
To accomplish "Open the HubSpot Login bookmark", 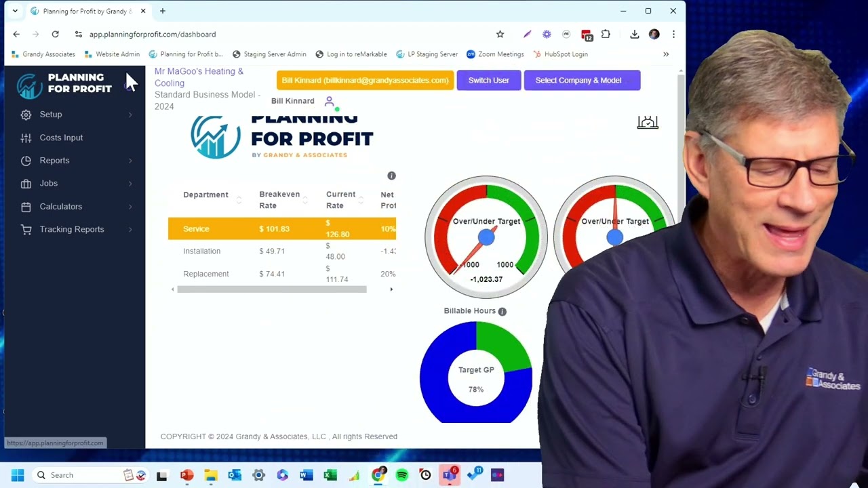I will pos(560,54).
